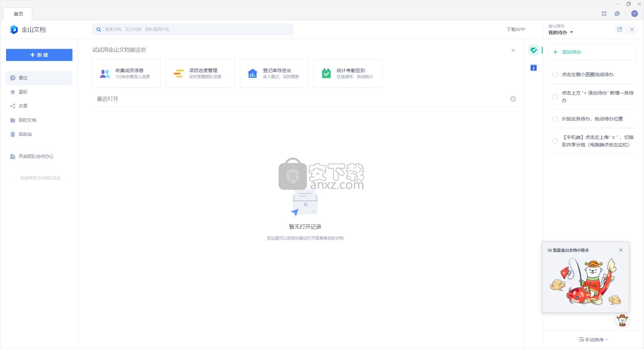Open the blue calendar panel icon
This screenshot has height=349, width=644.
534,68
